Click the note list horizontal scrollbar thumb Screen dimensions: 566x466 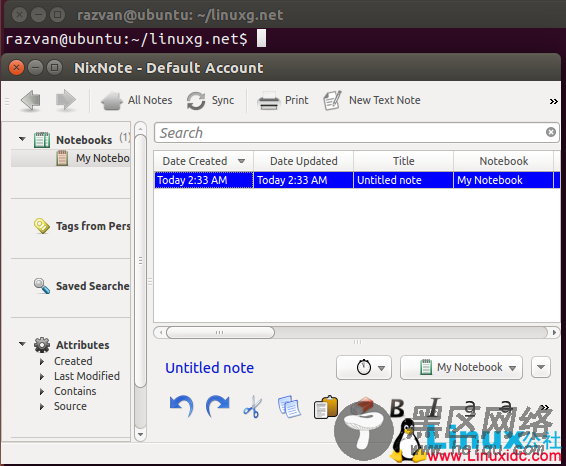click(x=220, y=332)
